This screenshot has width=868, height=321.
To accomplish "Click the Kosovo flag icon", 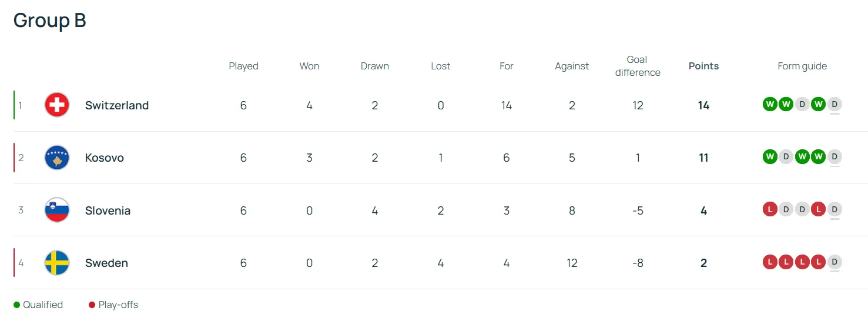I will (x=57, y=158).
